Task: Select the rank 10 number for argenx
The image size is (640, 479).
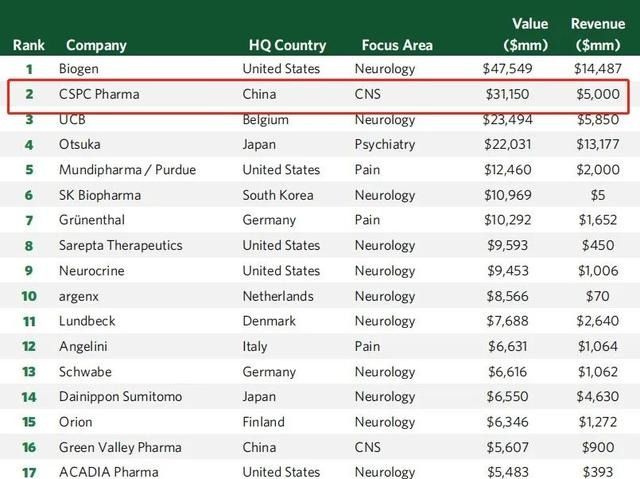Action: pos(29,296)
